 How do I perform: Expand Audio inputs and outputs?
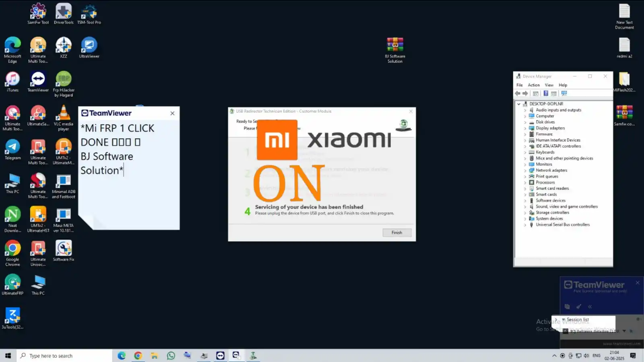(525, 110)
